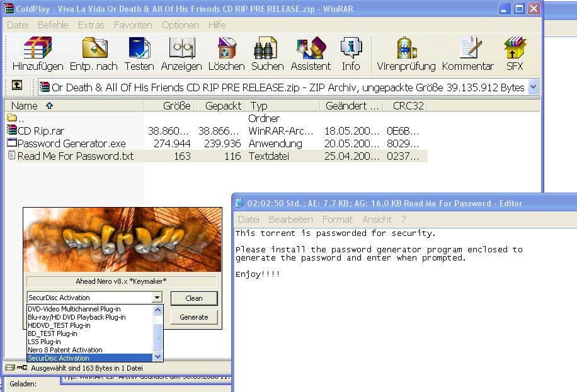577x392 pixels.
Task: Open the Editor's ? help menu
Action: (x=404, y=220)
